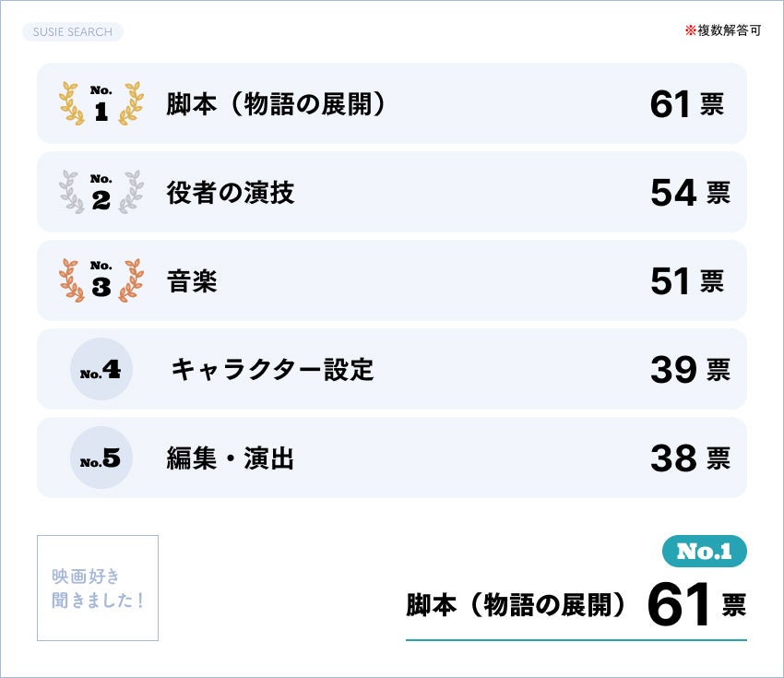Click the silver No.2 laurel badge
This screenshot has width=784, height=678.
101,192
